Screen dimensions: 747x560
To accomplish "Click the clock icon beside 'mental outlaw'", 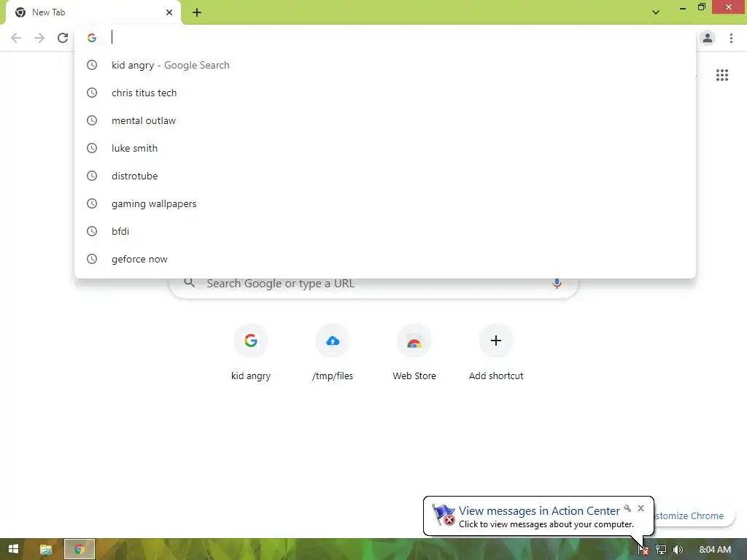I will (x=92, y=120).
